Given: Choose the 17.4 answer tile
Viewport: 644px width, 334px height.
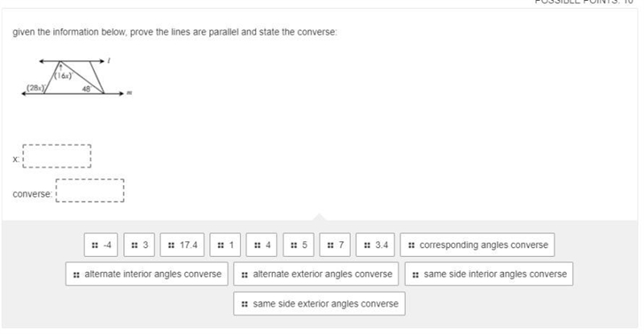Looking at the screenshot, I should tap(182, 245).
